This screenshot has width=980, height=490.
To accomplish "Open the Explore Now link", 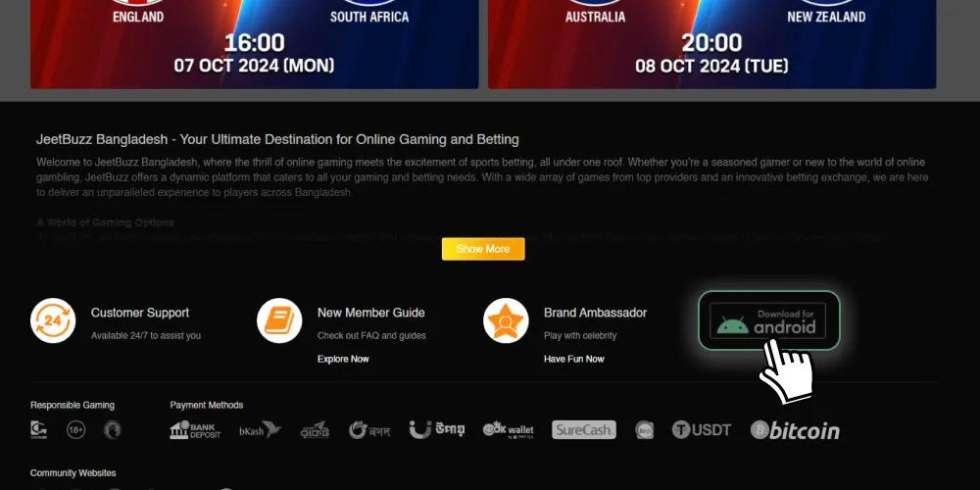I will 343,359.
